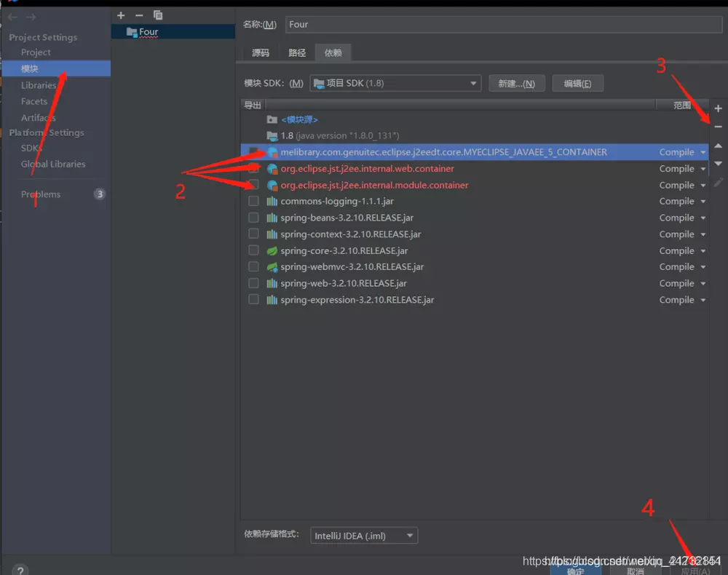Toggle export checkbox for spring-core jar
This screenshot has width=728, height=575.
coord(253,250)
